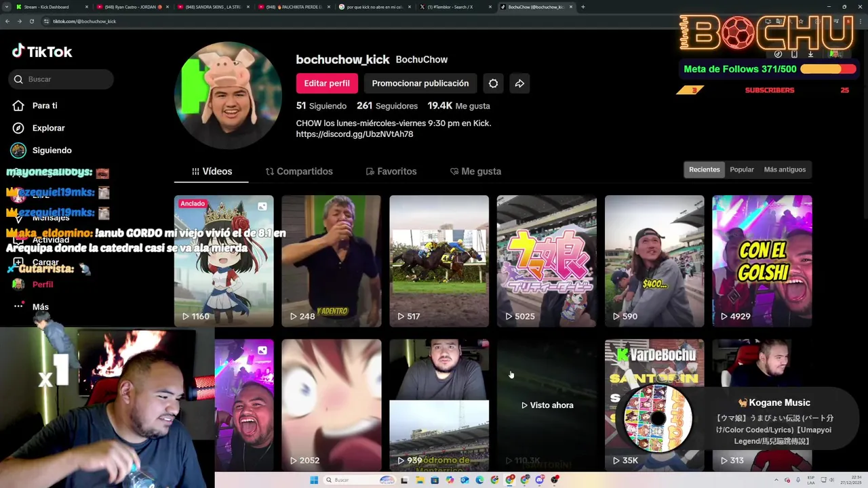
Task: Switch to por que kick no abre tab
Action: [x=375, y=7]
